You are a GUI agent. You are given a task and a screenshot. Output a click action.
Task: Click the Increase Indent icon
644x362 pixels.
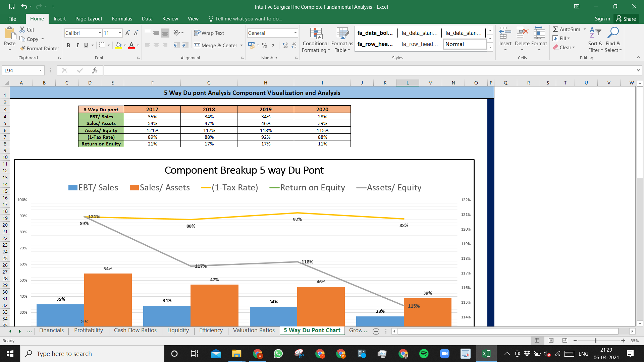pyautogui.click(x=185, y=45)
